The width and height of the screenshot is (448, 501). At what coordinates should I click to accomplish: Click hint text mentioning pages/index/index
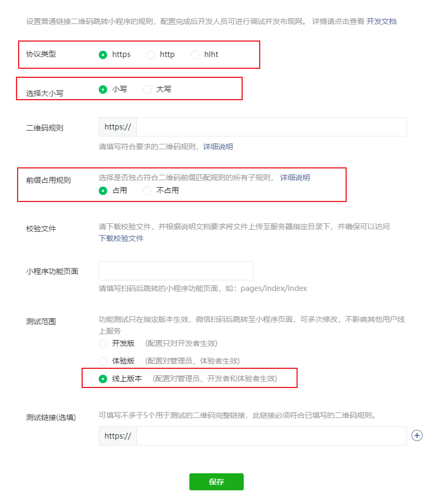click(203, 288)
